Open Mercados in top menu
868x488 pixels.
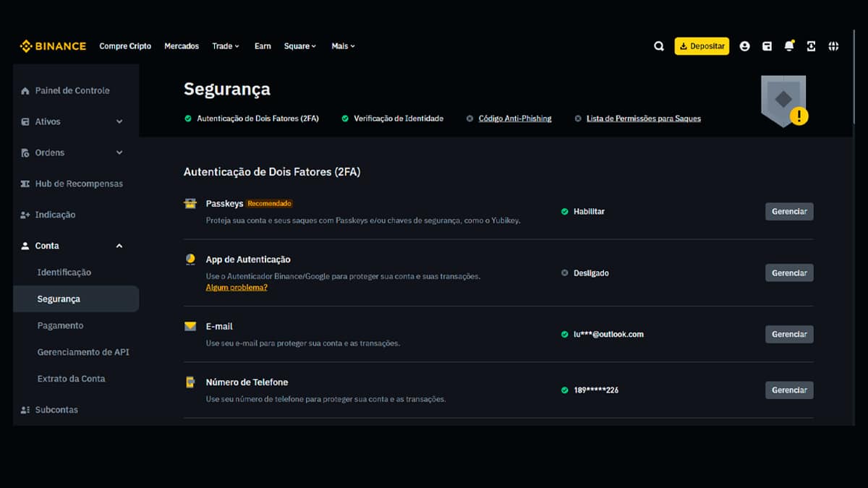pos(182,46)
